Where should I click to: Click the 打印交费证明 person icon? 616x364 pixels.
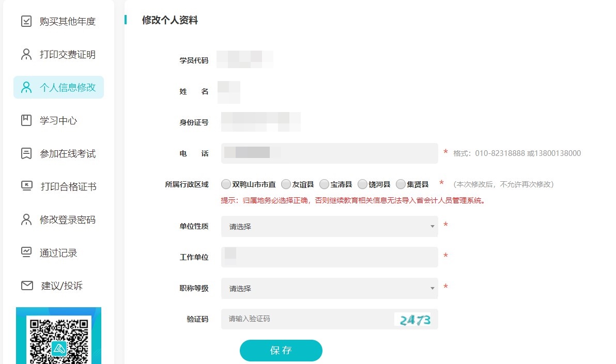click(26, 55)
